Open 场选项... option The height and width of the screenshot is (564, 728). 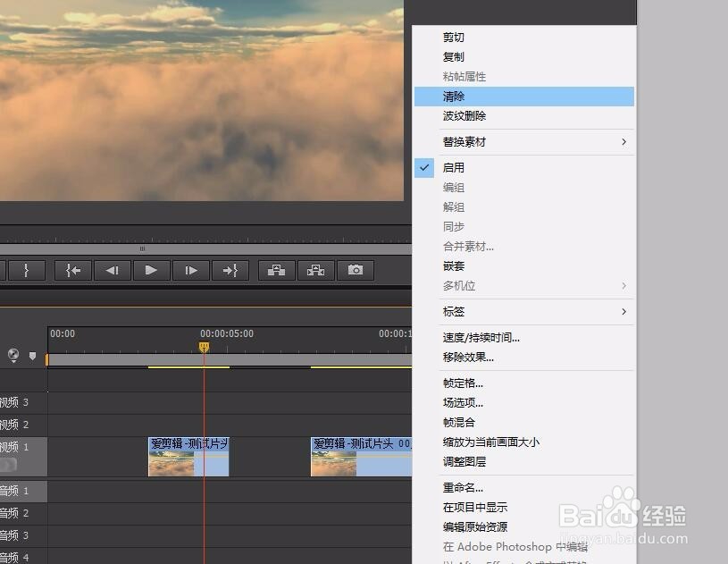coord(524,403)
